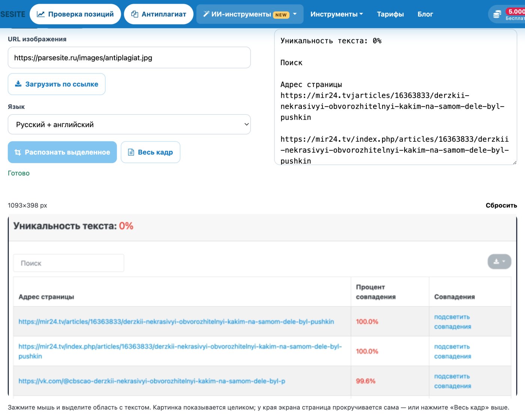Click the crop icon on Распознать выделенное
525x420 pixels.
[18, 152]
